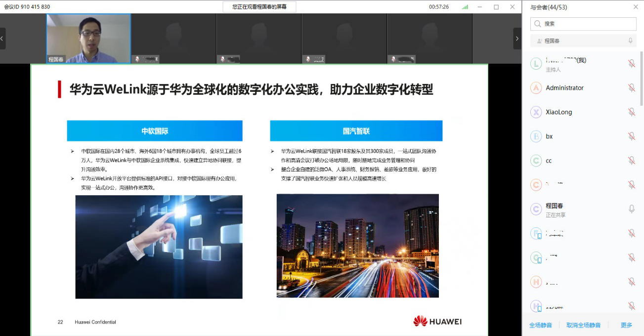Viewport: 644px width, 336px height.
Task: Select the bx participant name
Action: pyautogui.click(x=549, y=136)
